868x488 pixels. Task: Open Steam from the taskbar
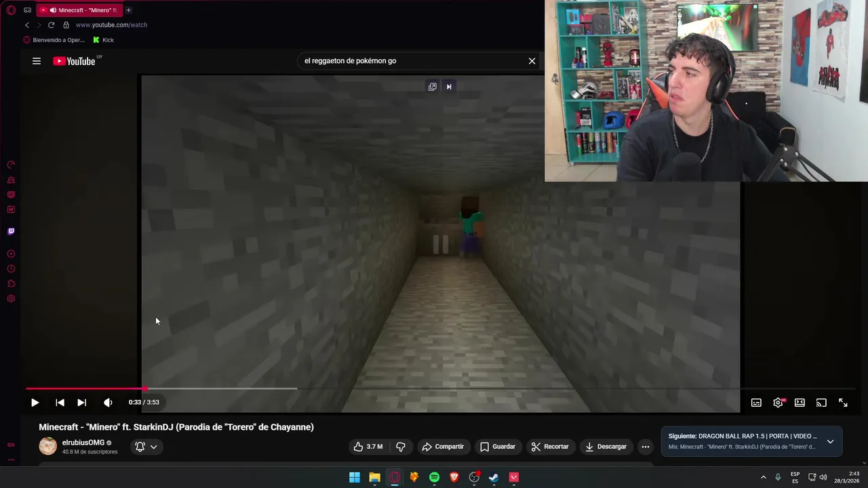click(x=494, y=477)
